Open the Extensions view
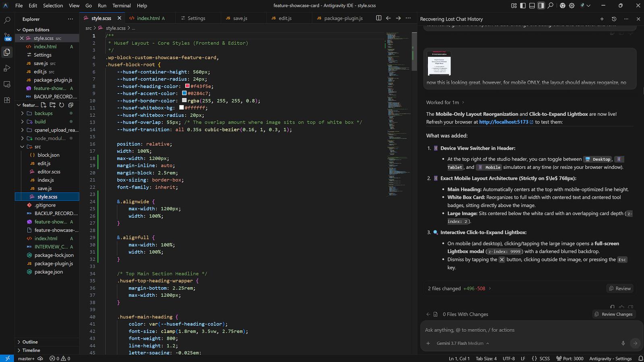644x362 pixels. coord(7,100)
